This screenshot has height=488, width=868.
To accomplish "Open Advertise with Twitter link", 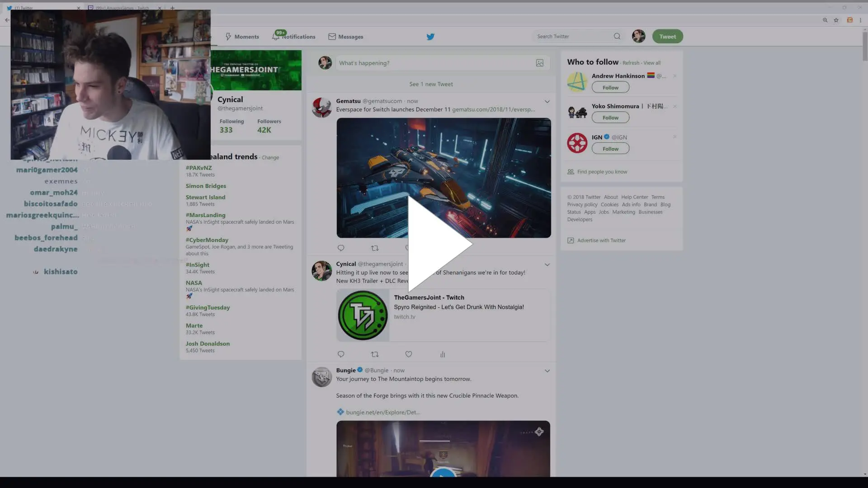I will tap(601, 240).
